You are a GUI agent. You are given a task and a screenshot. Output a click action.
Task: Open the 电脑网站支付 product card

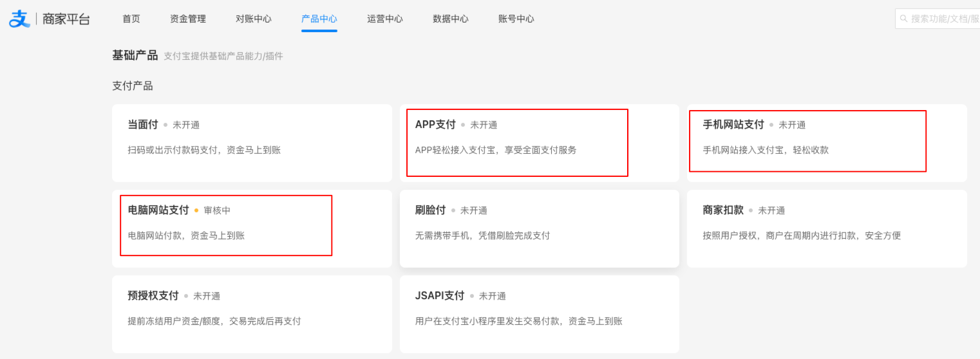pyautogui.click(x=252, y=228)
